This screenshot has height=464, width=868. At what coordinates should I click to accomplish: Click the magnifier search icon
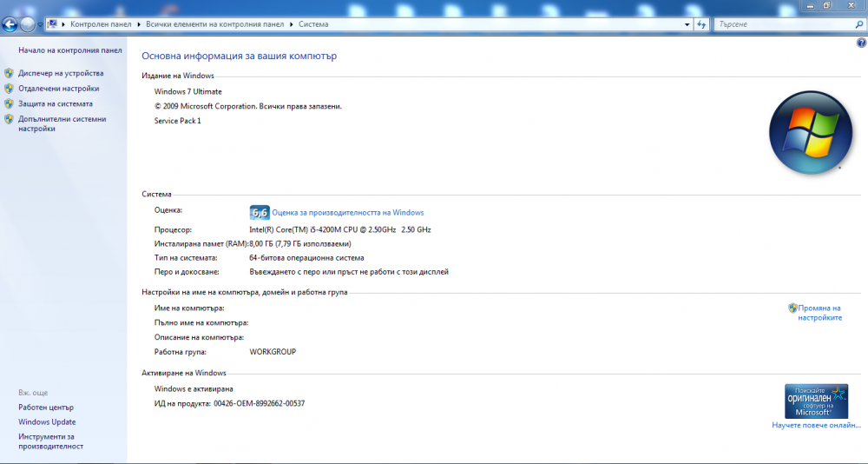[x=858, y=24]
